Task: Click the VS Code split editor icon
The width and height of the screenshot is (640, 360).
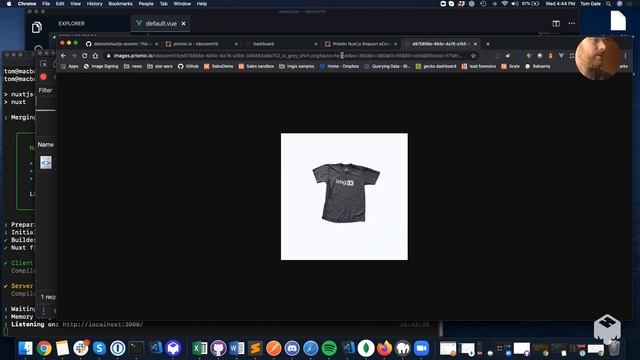Action: pos(556,24)
